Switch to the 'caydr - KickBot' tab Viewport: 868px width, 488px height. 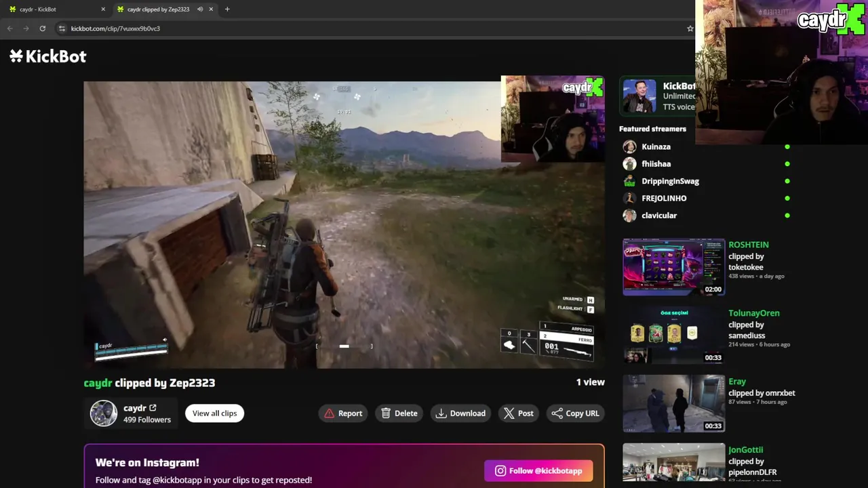click(56, 9)
